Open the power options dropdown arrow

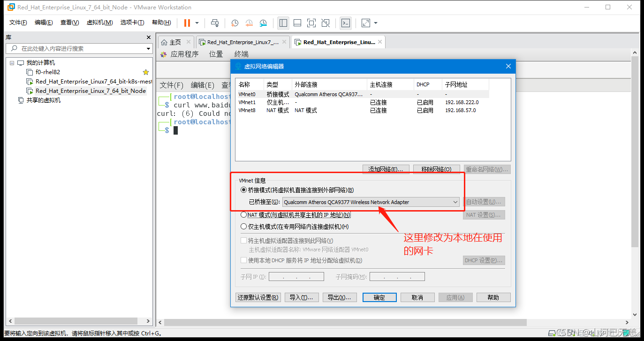(197, 23)
